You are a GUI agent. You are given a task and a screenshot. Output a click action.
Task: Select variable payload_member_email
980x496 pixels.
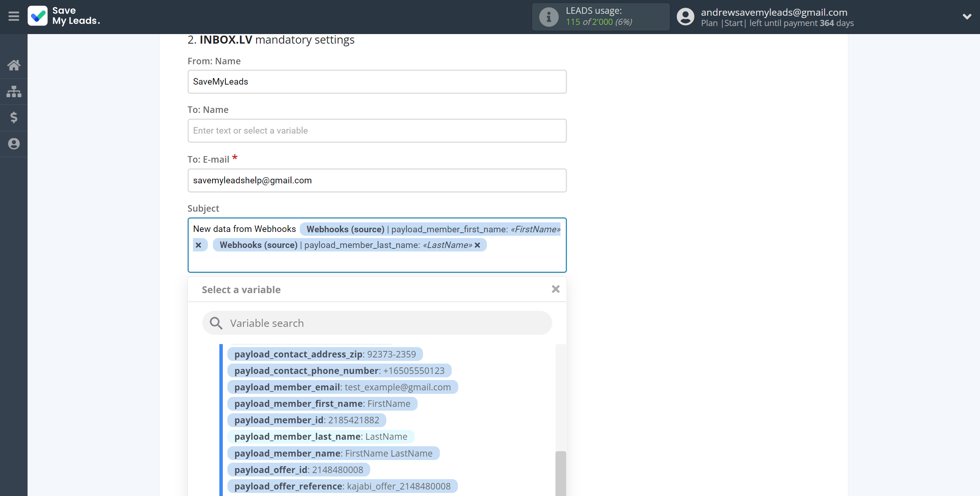(342, 387)
